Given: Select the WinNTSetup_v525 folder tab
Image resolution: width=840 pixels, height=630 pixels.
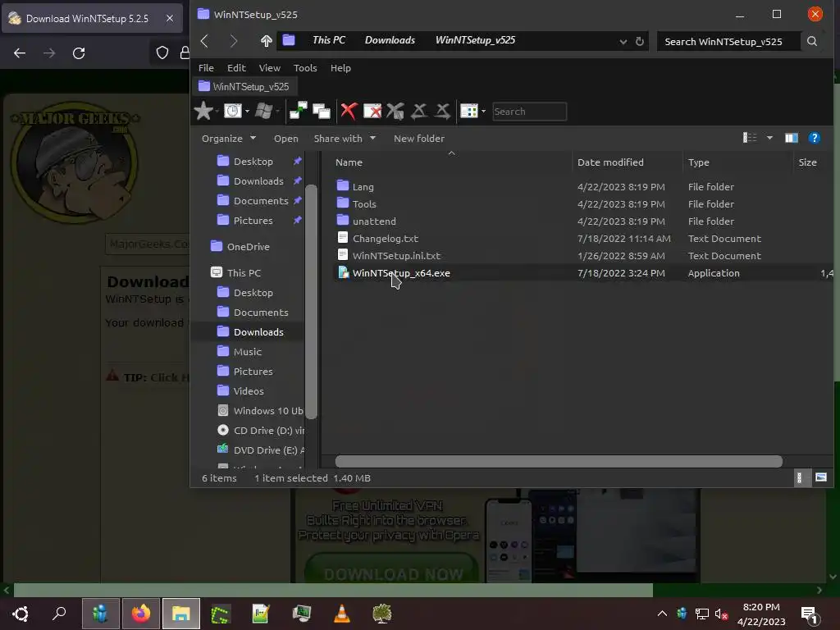Looking at the screenshot, I should pyautogui.click(x=244, y=86).
